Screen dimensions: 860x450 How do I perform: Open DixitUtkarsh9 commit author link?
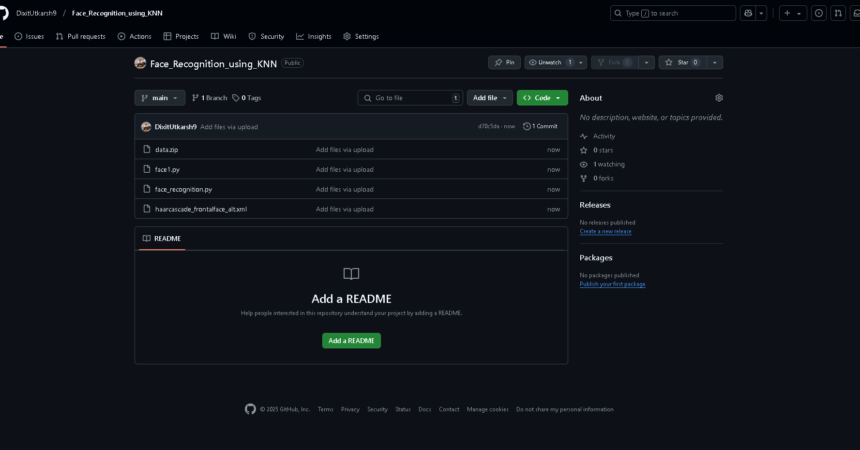pos(175,127)
